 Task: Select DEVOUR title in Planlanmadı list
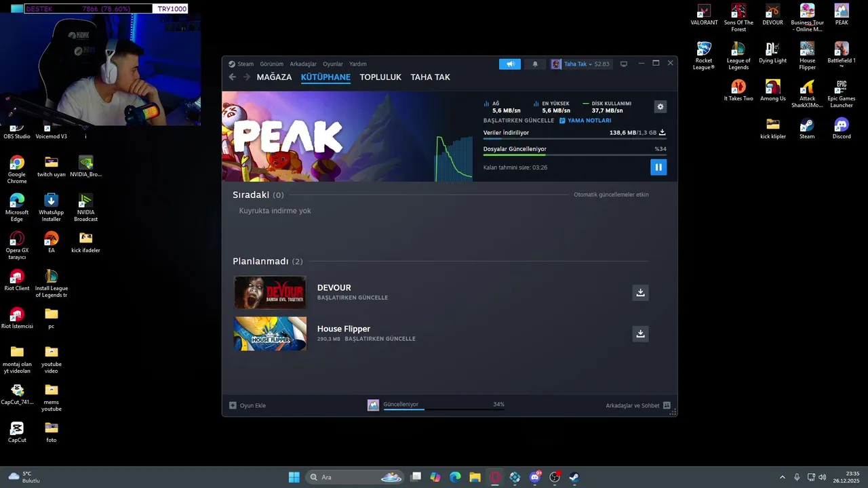[334, 287]
